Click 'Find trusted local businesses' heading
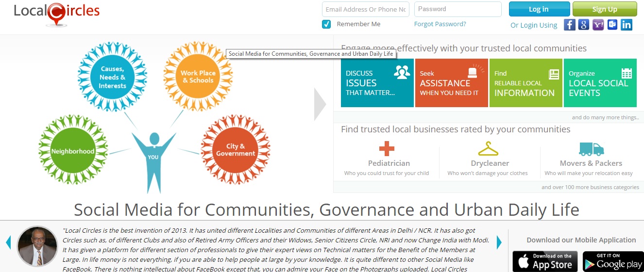 click(x=456, y=129)
